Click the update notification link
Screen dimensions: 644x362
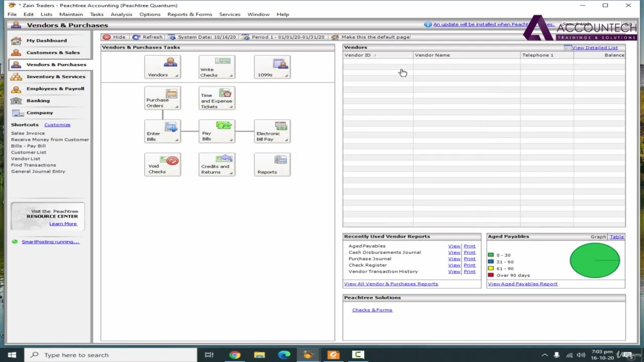pyautogui.click(x=493, y=24)
